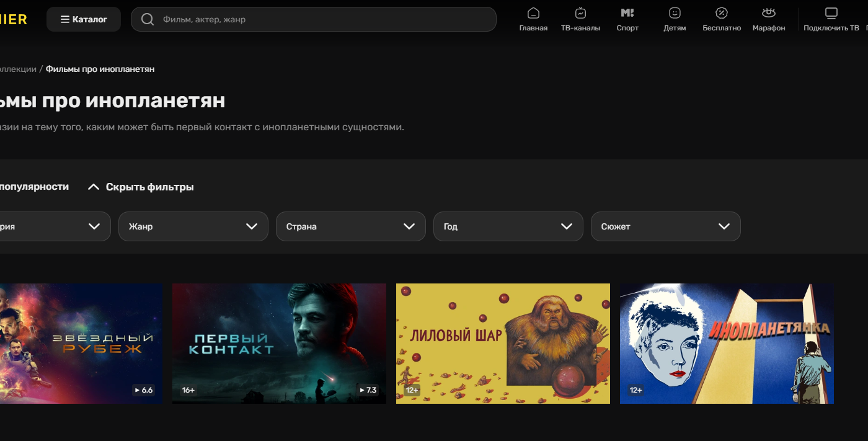Open the Год dropdown
Screen dimensions: 868x441
(508, 226)
